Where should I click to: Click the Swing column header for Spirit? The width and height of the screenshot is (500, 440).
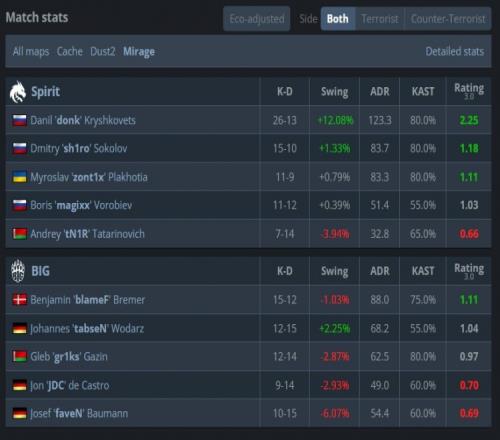334,92
